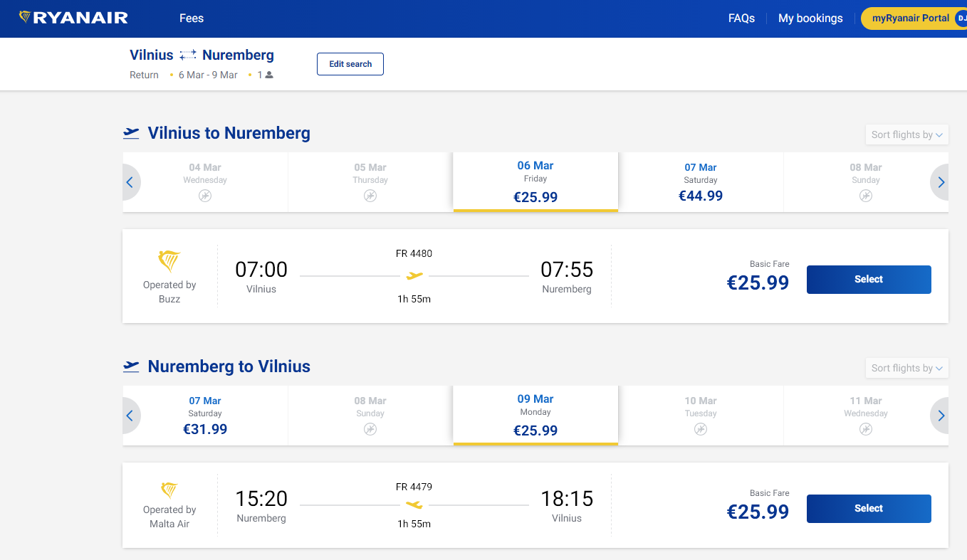Click the Malta Air operator harp icon
The image size is (967, 560).
[x=169, y=490]
